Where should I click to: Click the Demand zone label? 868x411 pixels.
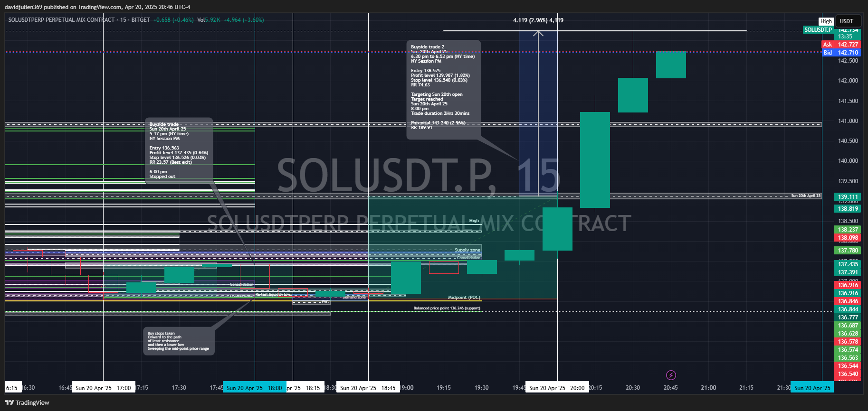[354, 297]
